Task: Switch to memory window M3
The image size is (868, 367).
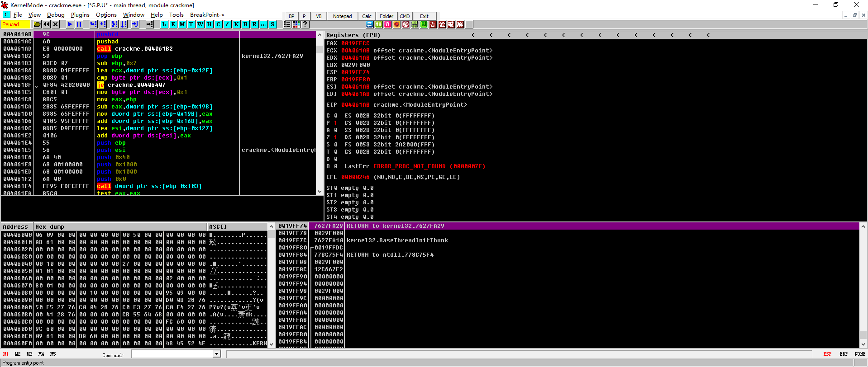Action: (29, 354)
